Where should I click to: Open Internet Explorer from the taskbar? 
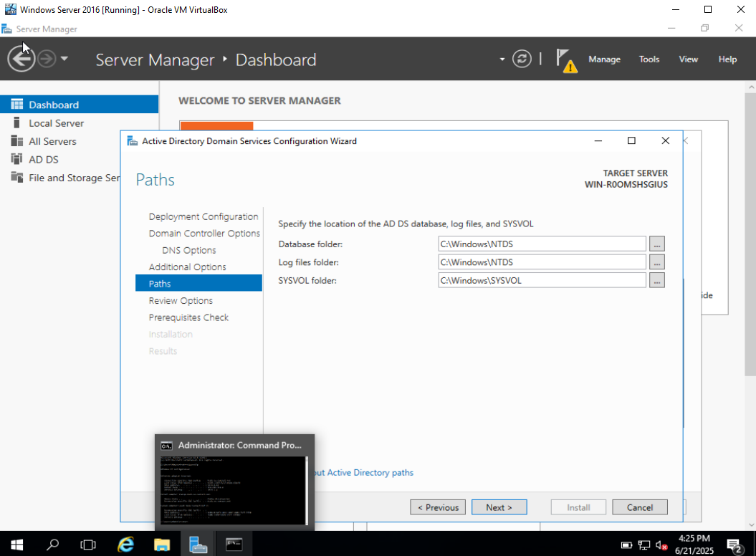coord(126,545)
